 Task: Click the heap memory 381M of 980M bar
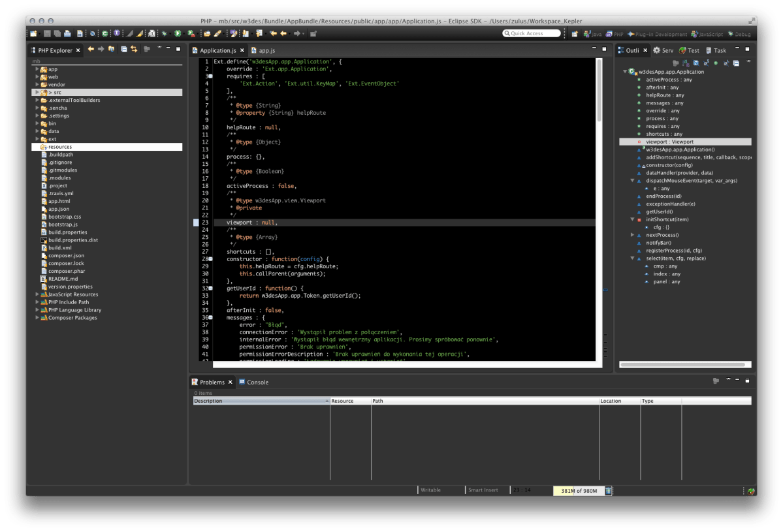579,491
